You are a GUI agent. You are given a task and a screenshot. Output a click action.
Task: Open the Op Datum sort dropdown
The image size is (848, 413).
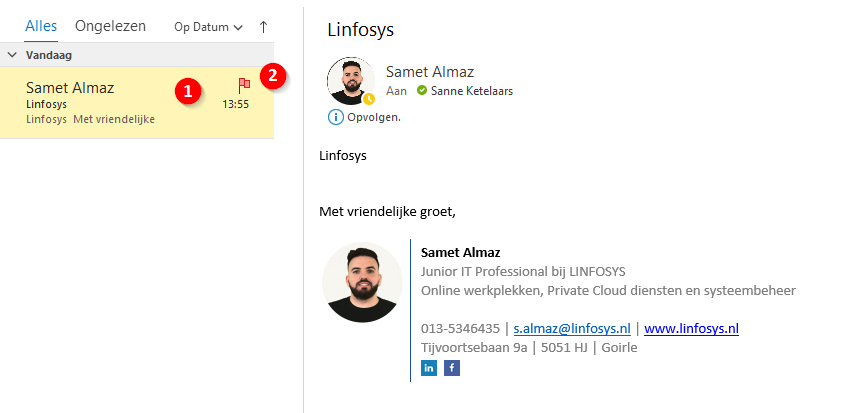(208, 28)
